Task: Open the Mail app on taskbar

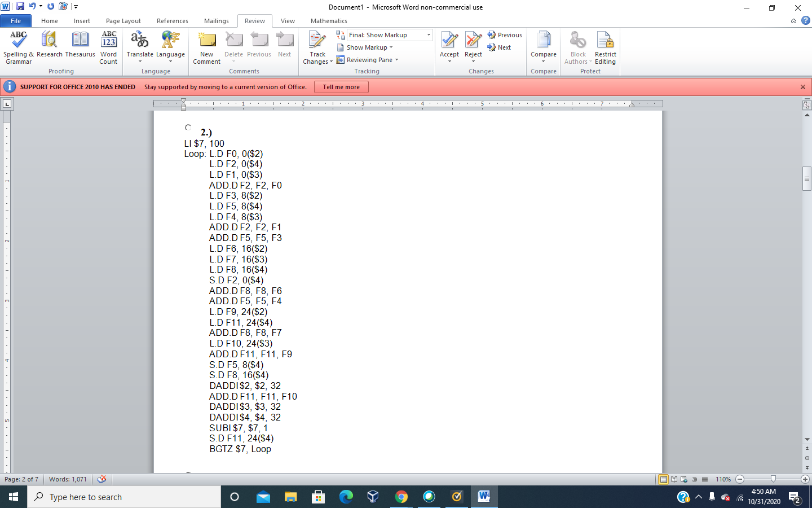Action: pyautogui.click(x=263, y=497)
